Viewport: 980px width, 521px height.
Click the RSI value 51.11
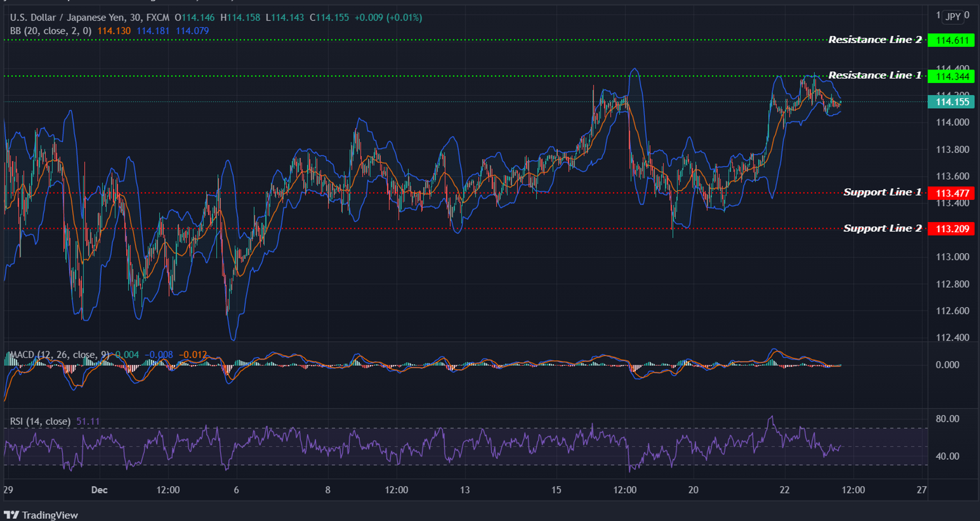87,421
